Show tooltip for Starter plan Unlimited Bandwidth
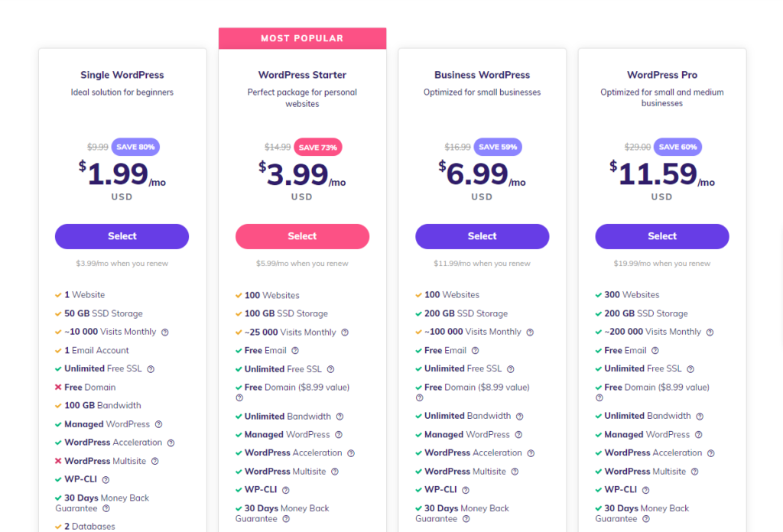This screenshot has height=532, width=783. pos(340,417)
